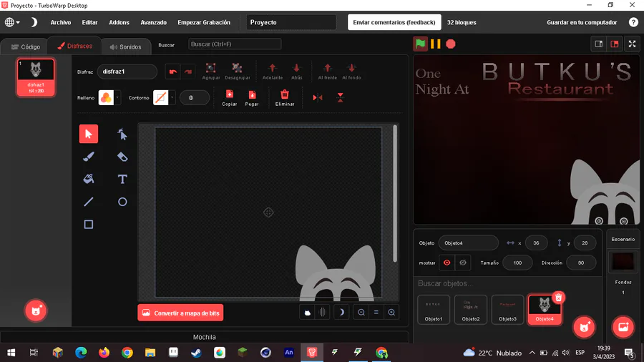Select the Line tool
This screenshot has width=644, height=362.
(88, 202)
